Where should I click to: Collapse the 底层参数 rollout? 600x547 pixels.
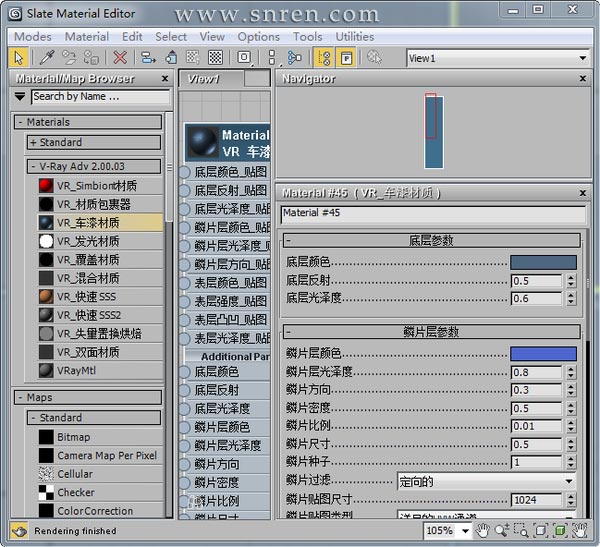pyautogui.click(x=431, y=240)
